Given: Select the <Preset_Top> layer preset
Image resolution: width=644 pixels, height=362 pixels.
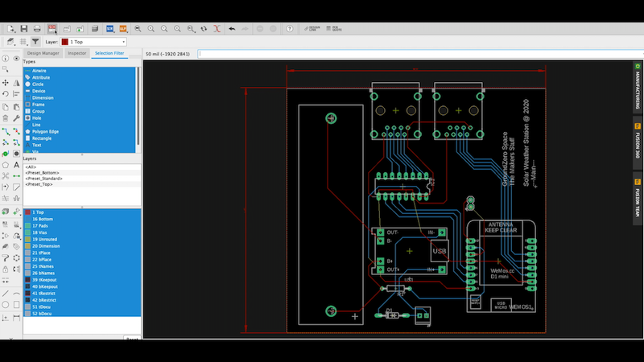Looking at the screenshot, I should 39,184.
